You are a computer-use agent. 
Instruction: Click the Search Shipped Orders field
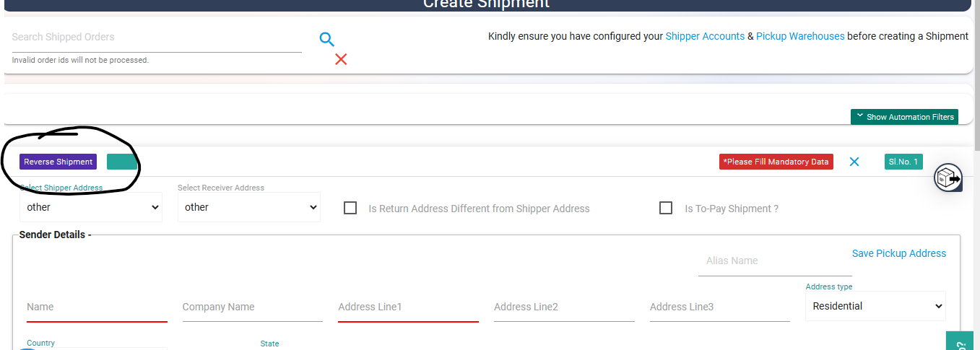tap(157, 37)
